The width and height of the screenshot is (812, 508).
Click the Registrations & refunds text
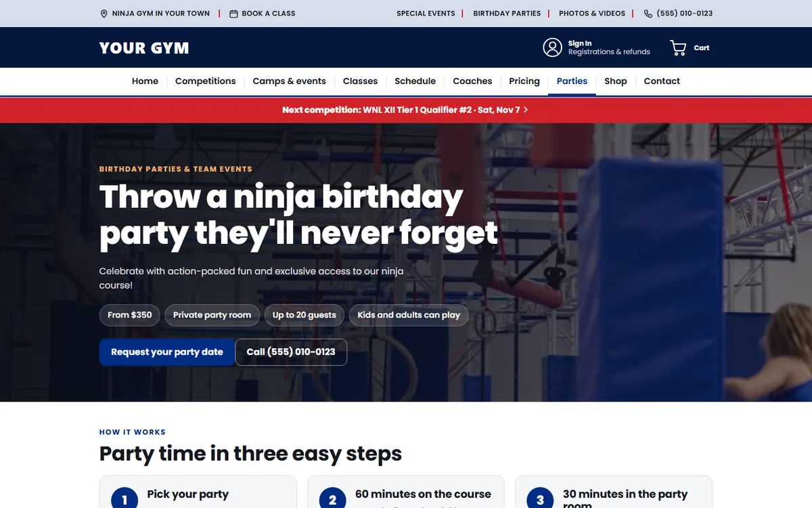click(609, 52)
